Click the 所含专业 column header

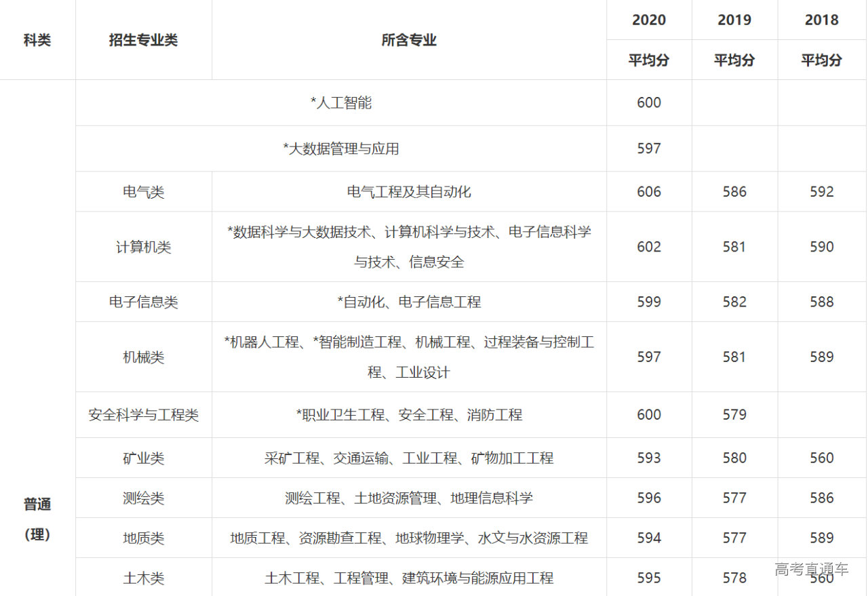[409, 40]
